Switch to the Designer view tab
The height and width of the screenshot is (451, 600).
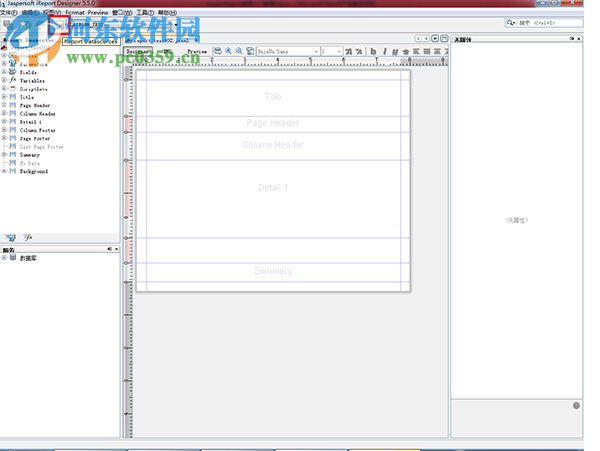[138, 51]
